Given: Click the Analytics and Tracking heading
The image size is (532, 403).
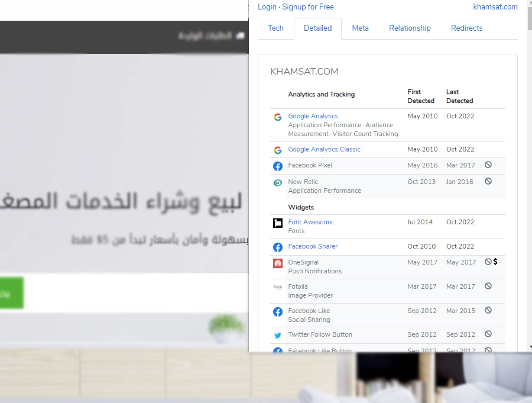Looking at the screenshot, I should tap(322, 95).
